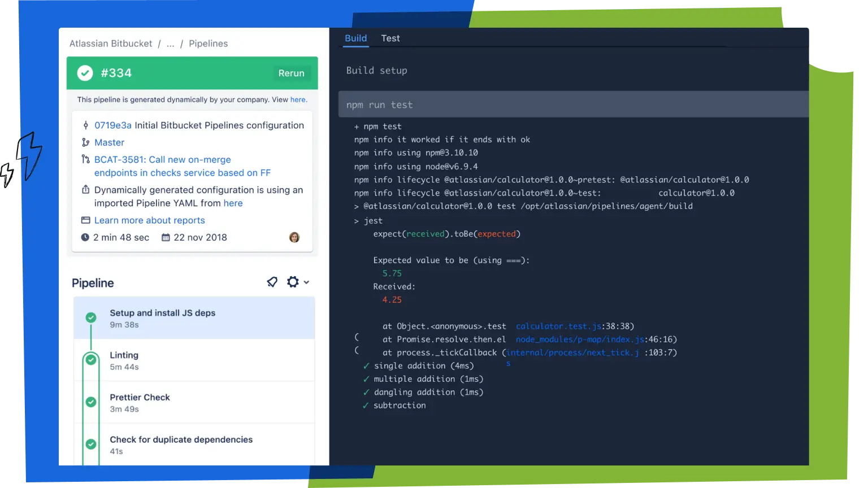The height and width of the screenshot is (488, 868).
Task: Click the pipeline number #334
Action: [116, 73]
